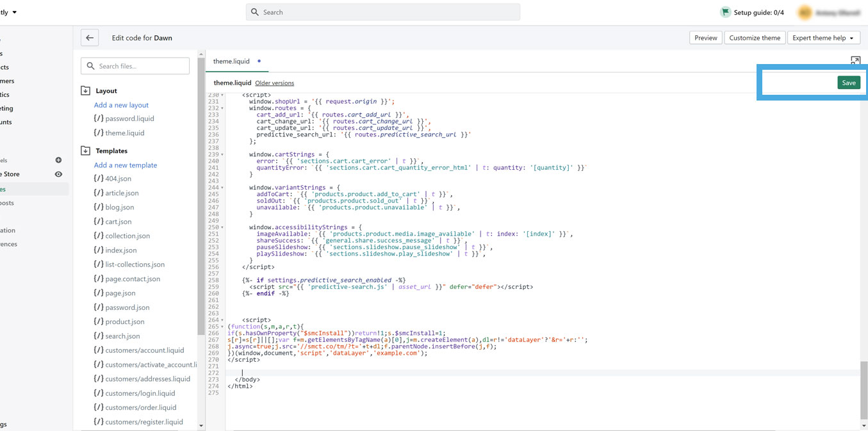Open Older versions of theme.liquid

point(274,83)
